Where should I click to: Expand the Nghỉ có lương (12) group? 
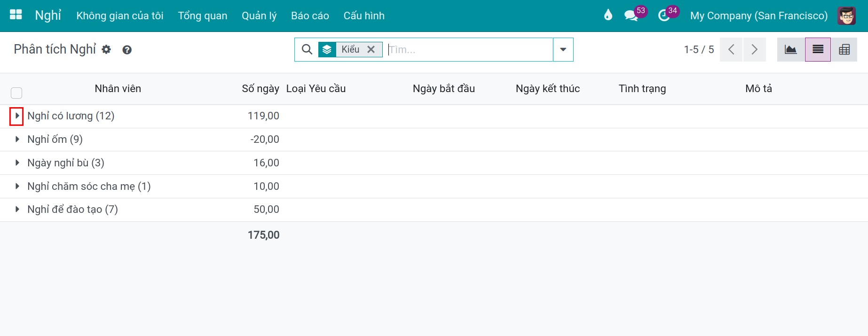pos(17,116)
